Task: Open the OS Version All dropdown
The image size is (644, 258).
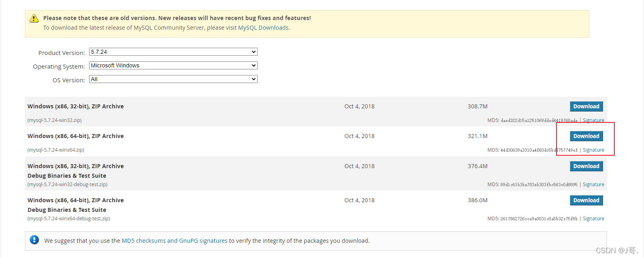Action: [173, 79]
